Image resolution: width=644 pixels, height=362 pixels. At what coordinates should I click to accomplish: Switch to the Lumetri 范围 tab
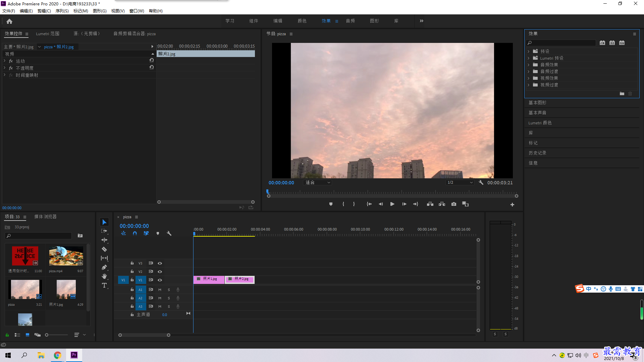tap(48, 34)
